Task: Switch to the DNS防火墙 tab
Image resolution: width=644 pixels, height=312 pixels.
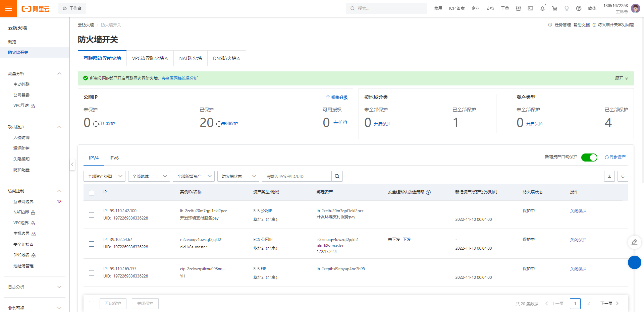Action: 227,58
